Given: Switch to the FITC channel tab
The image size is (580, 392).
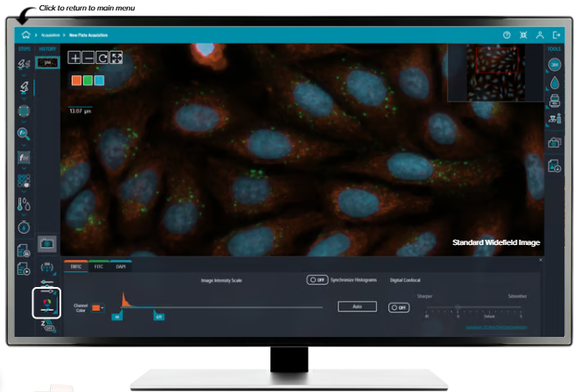Looking at the screenshot, I should tap(99, 267).
